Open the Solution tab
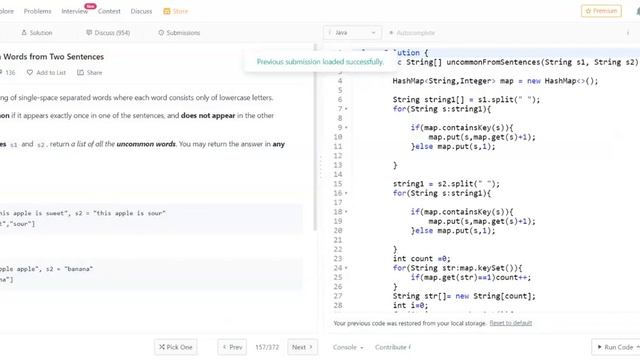This screenshot has width=640, height=360. pos(37,33)
